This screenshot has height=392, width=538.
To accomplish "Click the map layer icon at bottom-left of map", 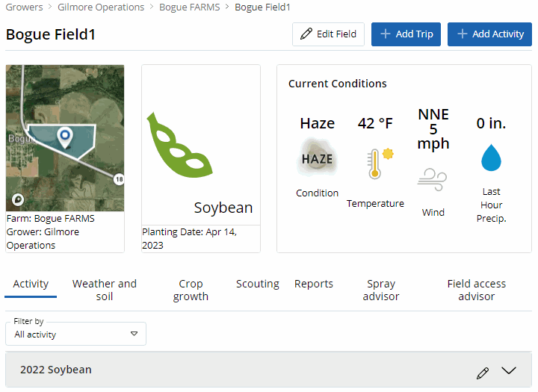I will pyautogui.click(x=18, y=199).
